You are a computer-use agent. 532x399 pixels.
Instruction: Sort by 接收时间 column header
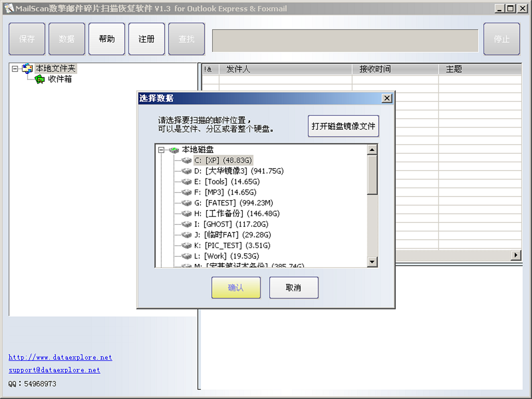click(x=395, y=69)
